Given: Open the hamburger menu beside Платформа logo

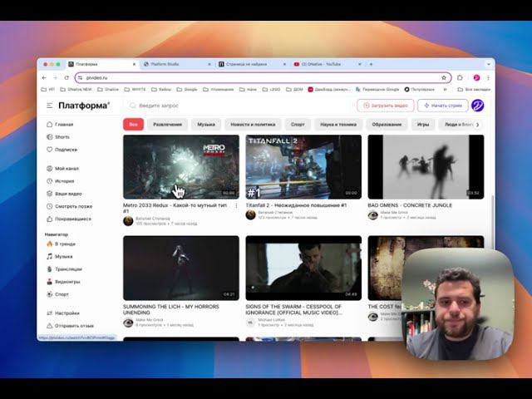Looking at the screenshot, I should [x=50, y=106].
